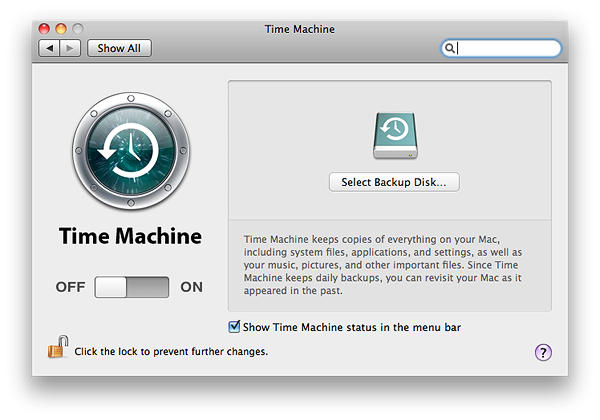Switch the Time Machine OFF/ON slider
This screenshot has height=420, width=600.
click(x=132, y=287)
